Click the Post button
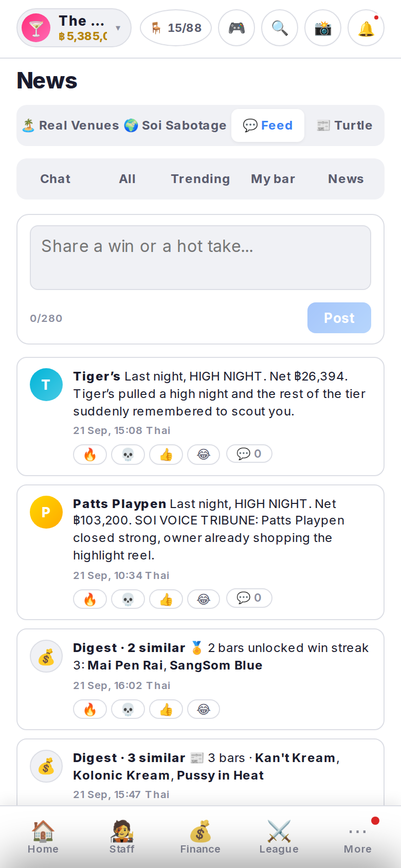This screenshot has height=868, width=401. point(339,318)
